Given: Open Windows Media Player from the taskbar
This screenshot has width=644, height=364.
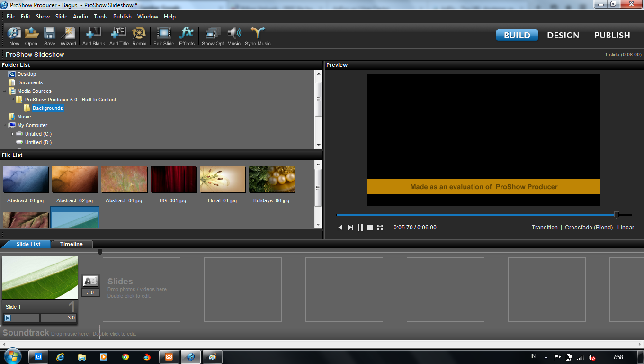Looking at the screenshot, I should tap(104, 357).
